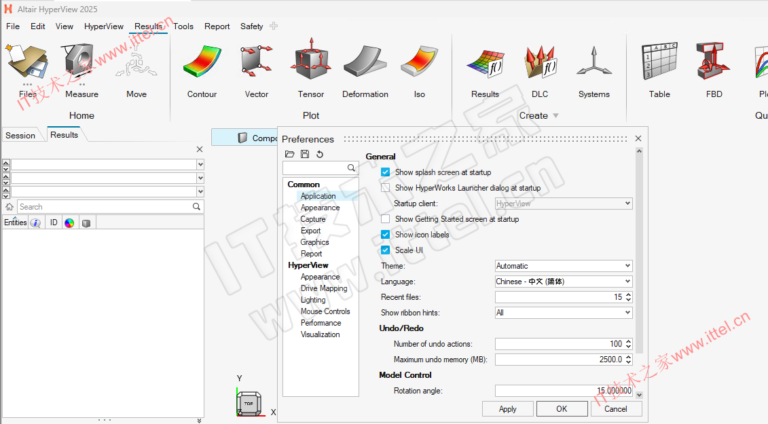
Task: Open the Theme dropdown set to Automatic
Action: click(563, 266)
